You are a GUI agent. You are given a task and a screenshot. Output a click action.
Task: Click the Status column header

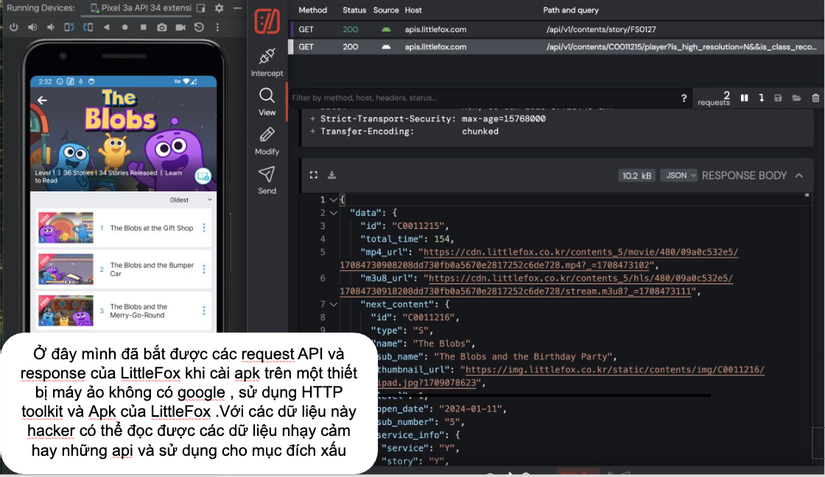click(354, 10)
